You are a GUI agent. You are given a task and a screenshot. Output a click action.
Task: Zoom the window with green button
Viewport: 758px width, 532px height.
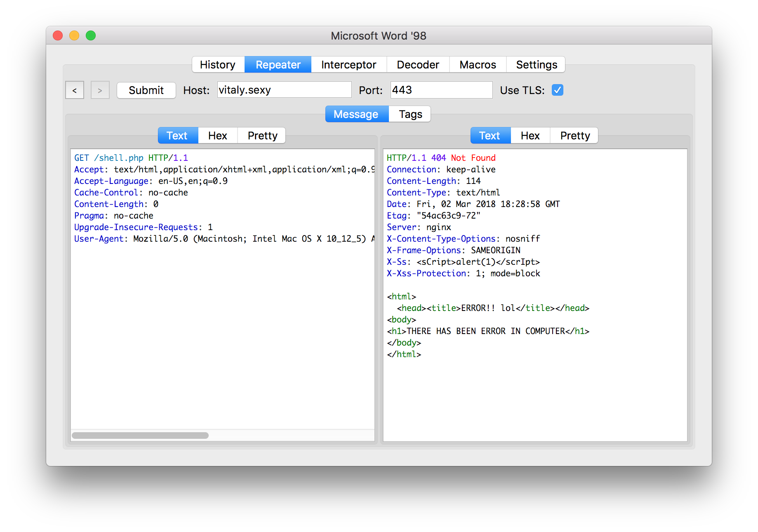click(91, 36)
